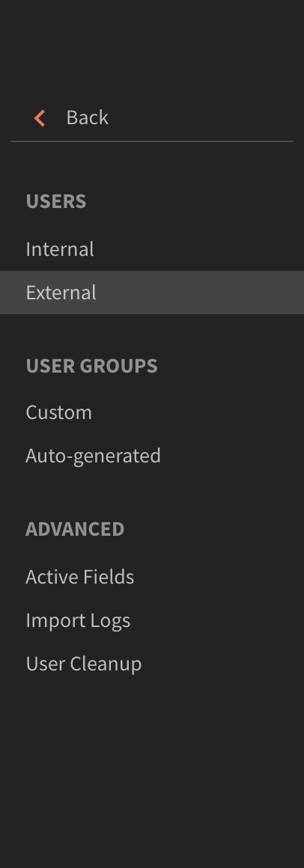
Task: Choose the first entry under USER GROUPS
Action: 58,412
